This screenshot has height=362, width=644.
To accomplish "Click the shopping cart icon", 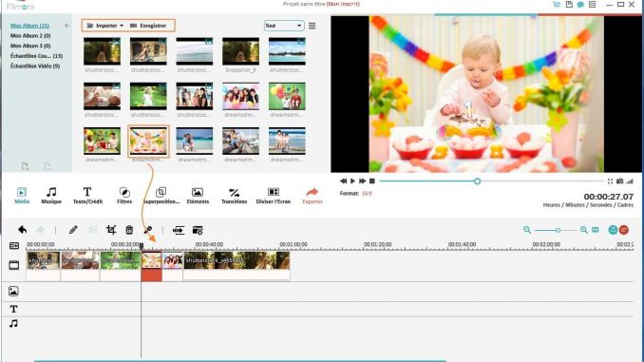I will pyautogui.click(x=557, y=5).
